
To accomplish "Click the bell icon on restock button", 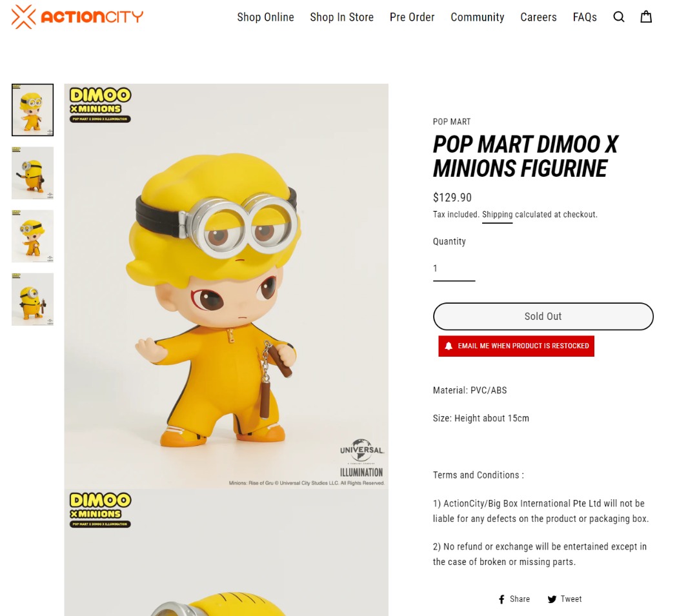I will pos(449,346).
